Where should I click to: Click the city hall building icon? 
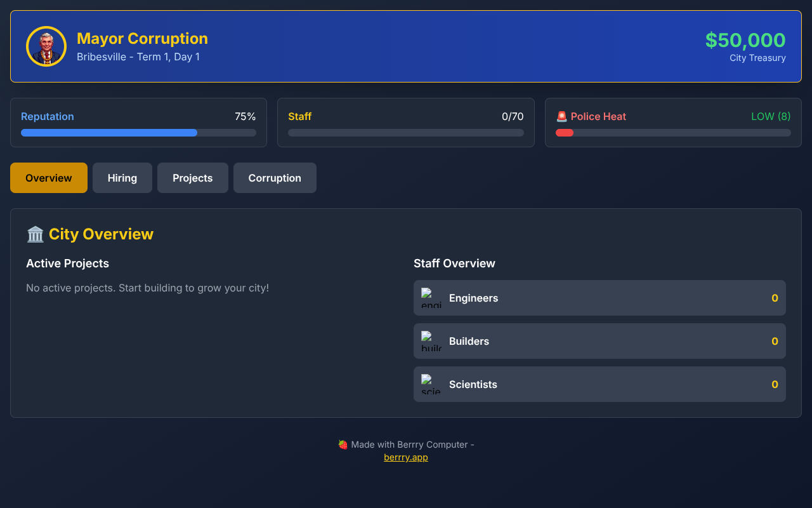click(x=35, y=234)
